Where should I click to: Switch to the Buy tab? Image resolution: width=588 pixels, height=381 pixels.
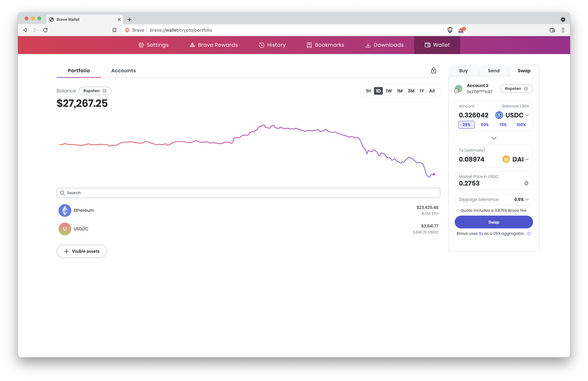pos(463,71)
